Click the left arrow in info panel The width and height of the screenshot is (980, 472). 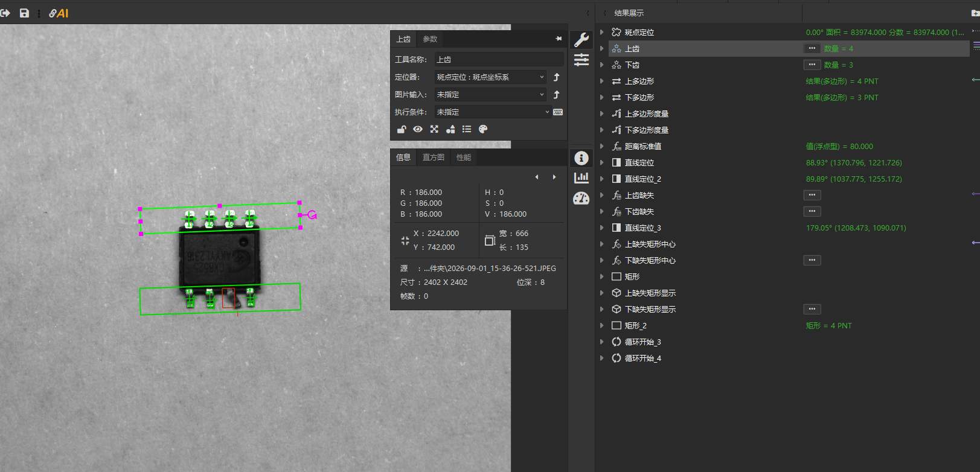pos(537,177)
